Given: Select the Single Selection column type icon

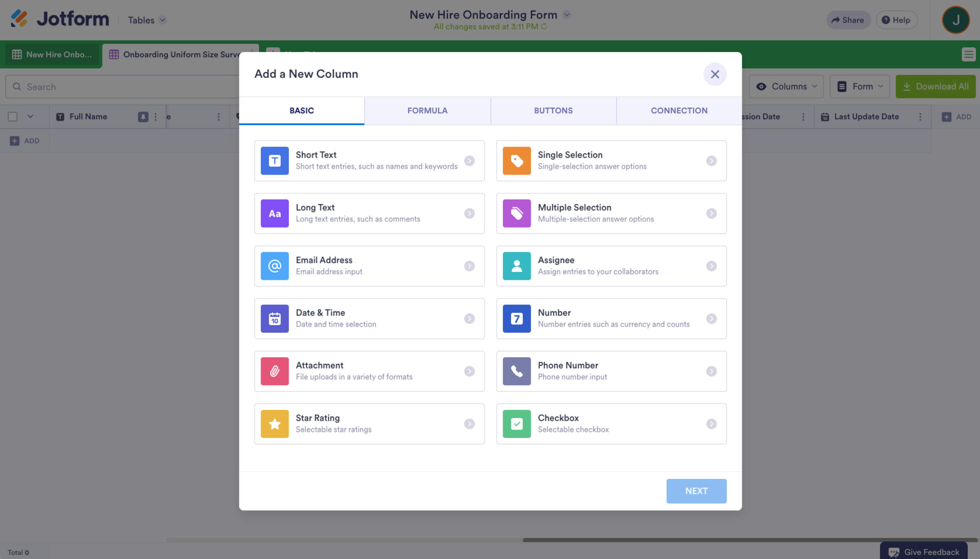Looking at the screenshot, I should tap(516, 160).
